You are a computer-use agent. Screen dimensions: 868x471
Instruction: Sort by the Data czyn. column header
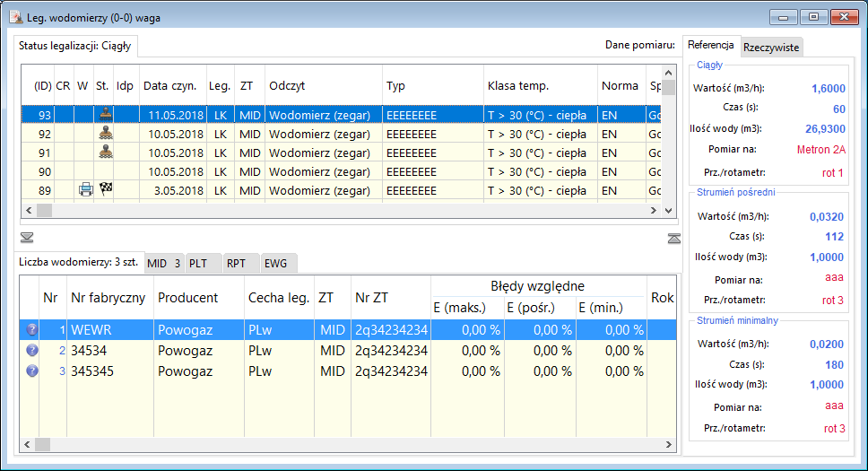pos(171,86)
